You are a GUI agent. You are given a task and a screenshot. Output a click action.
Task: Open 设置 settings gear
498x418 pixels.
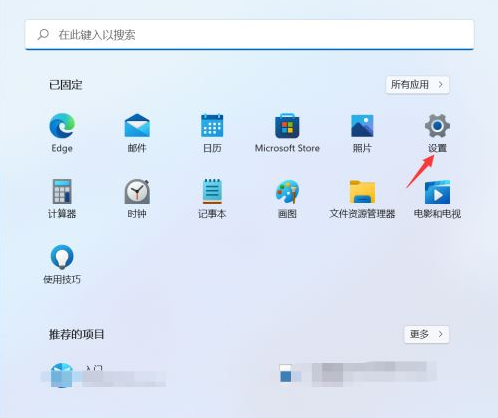tap(437, 133)
